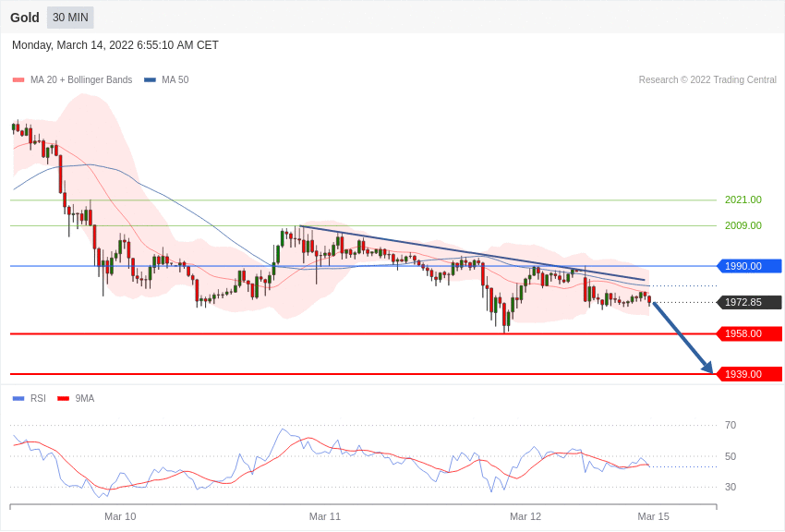Image resolution: width=785 pixels, height=532 pixels.
Task: Click the Mar 11 date axis label
Action: pos(325,516)
